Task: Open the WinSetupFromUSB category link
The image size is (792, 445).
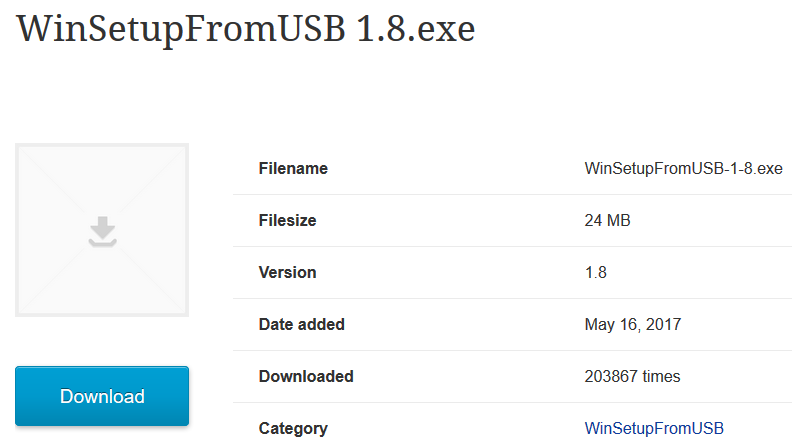Action: (654, 428)
